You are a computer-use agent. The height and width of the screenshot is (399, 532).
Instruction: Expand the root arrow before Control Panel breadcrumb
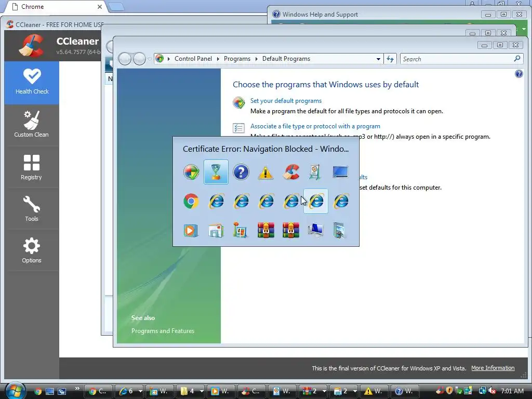[169, 59]
